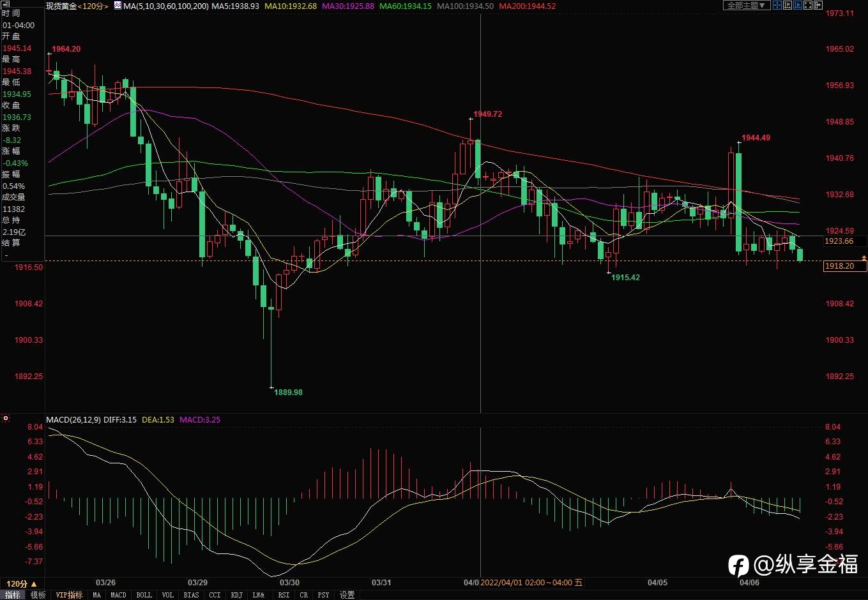The height and width of the screenshot is (600, 868).
Task: Click the MA5:1938.93 legend value
Action: click(235, 6)
